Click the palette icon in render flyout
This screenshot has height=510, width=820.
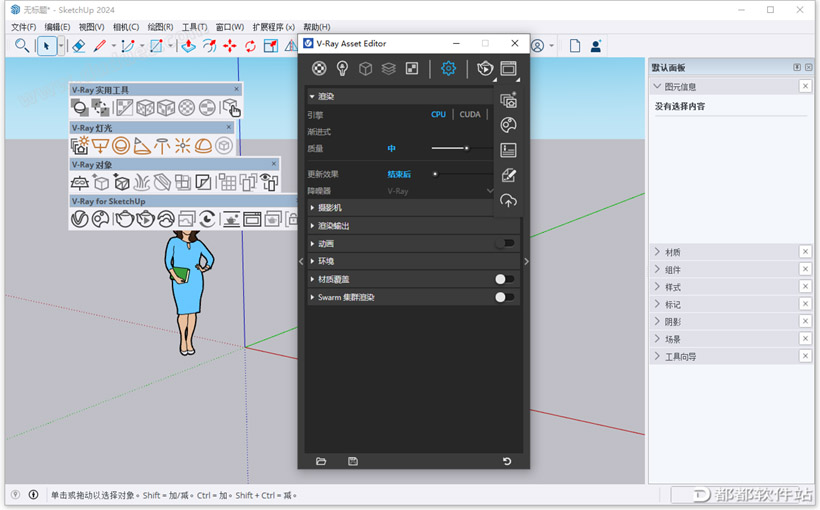(508, 125)
